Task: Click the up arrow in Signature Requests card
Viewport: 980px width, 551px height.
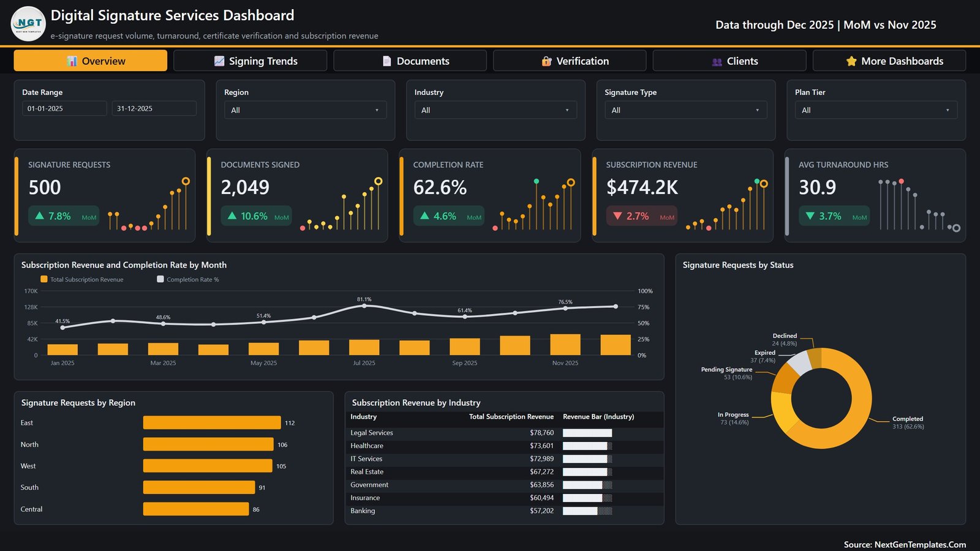Action: [39, 216]
